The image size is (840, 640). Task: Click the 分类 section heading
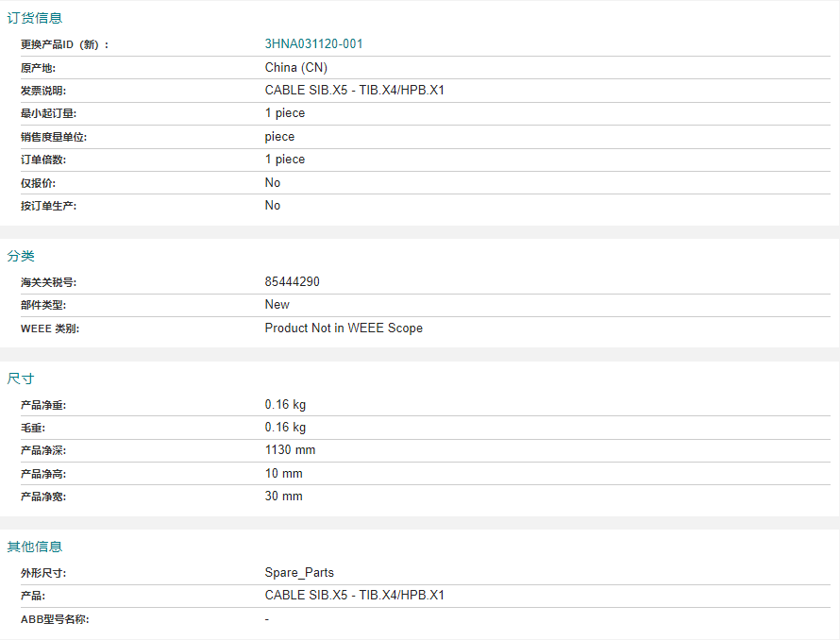21,256
